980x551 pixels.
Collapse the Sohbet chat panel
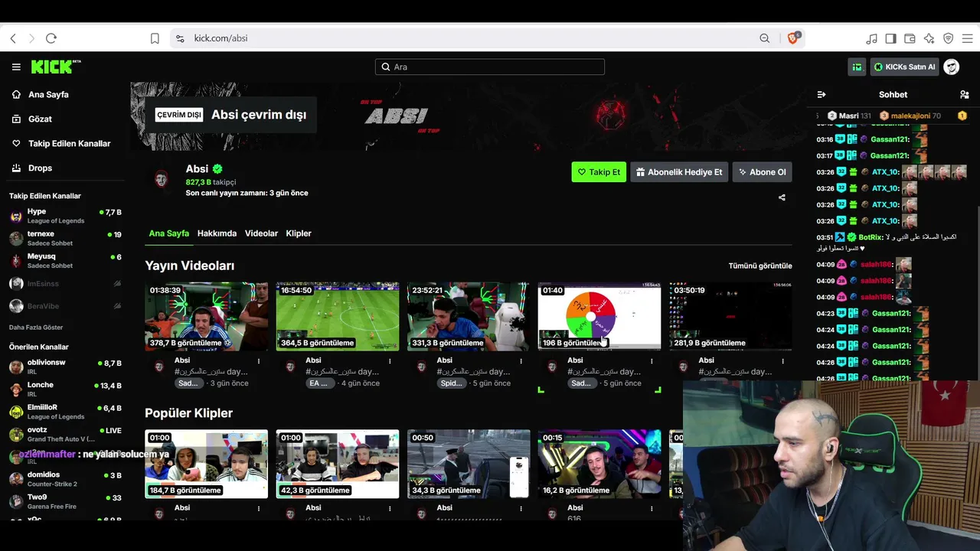pos(822,95)
